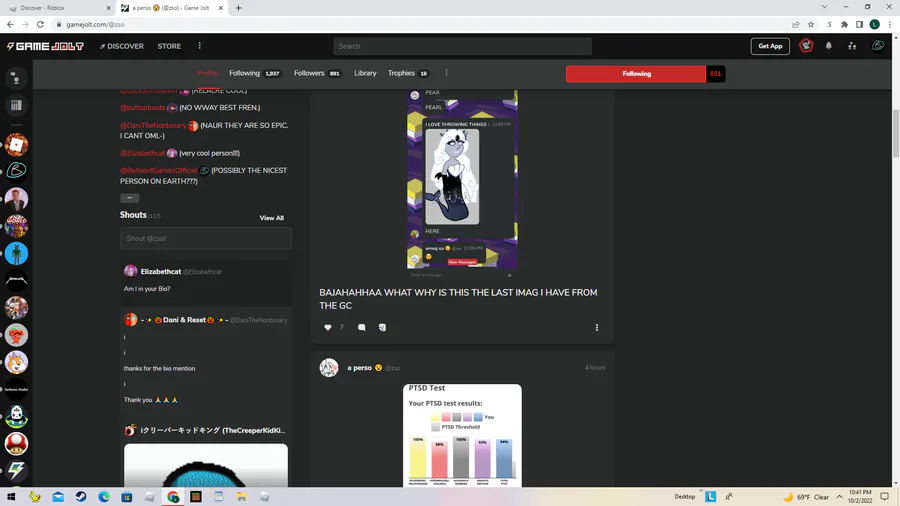
Task: Switch to the Library tab
Action: [x=365, y=73]
